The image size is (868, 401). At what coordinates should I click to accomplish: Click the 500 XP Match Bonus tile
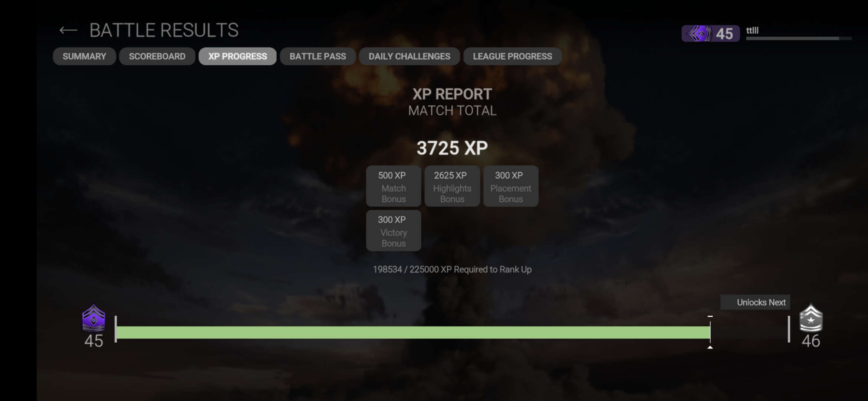click(x=393, y=186)
